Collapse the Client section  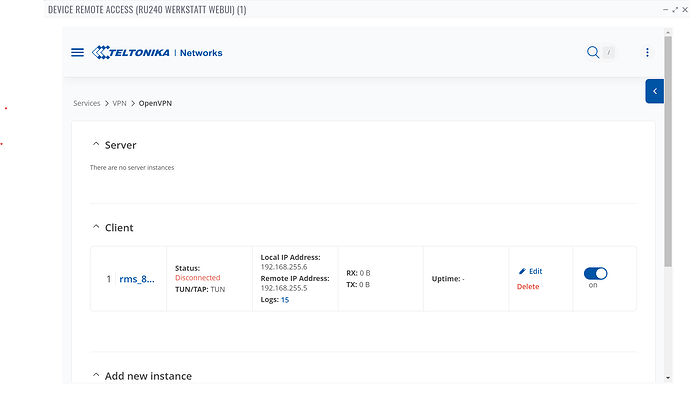click(96, 227)
